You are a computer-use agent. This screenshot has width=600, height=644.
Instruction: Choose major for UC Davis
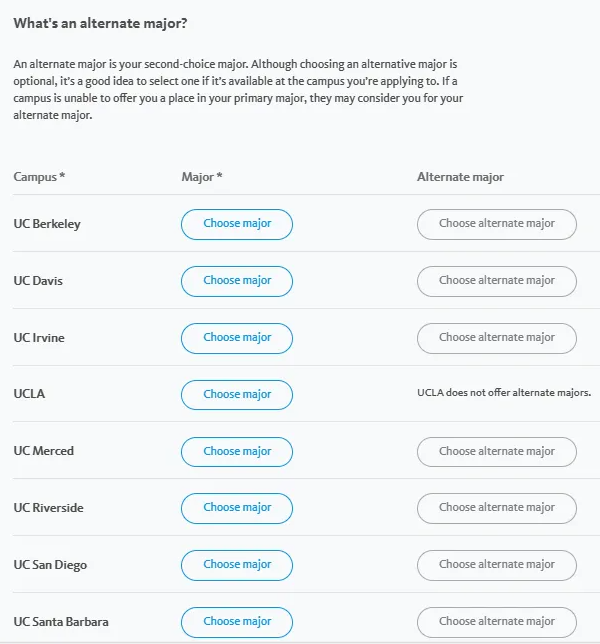[237, 281]
